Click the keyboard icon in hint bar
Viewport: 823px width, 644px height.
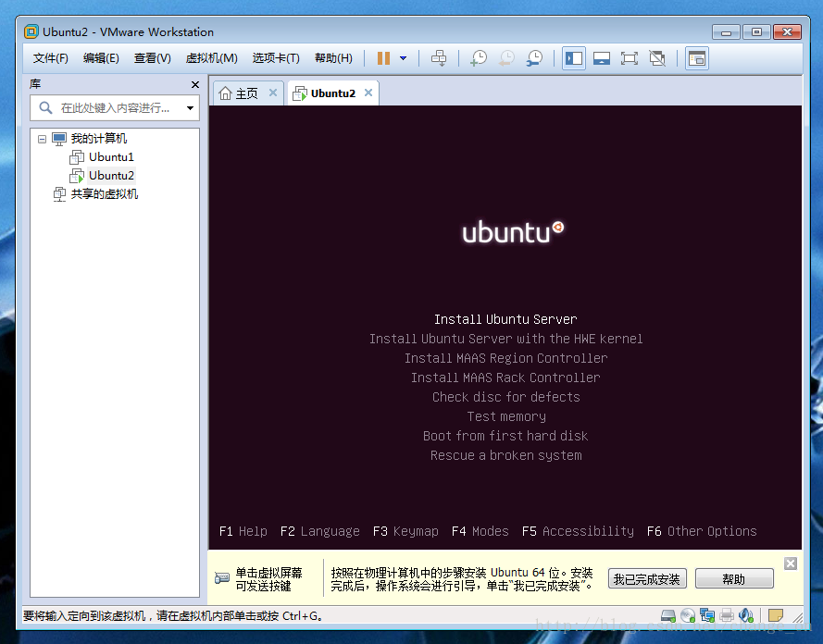point(222,578)
